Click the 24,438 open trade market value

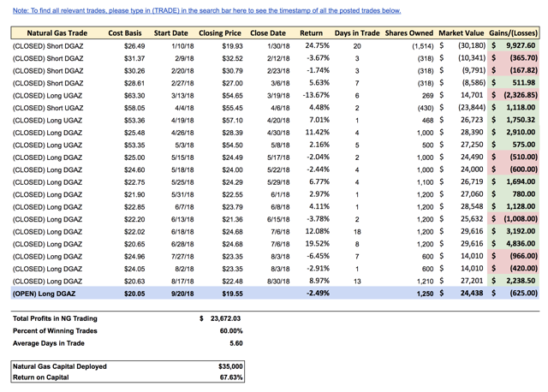click(472, 293)
